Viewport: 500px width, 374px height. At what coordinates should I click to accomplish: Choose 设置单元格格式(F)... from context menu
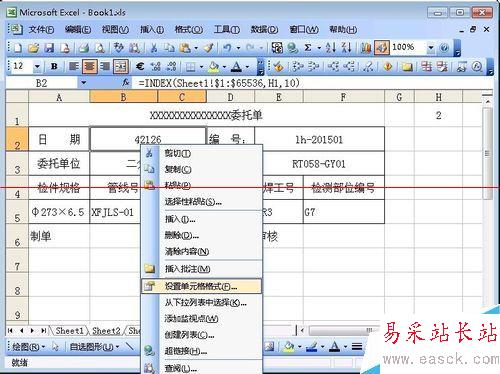pyautogui.click(x=201, y=286)
